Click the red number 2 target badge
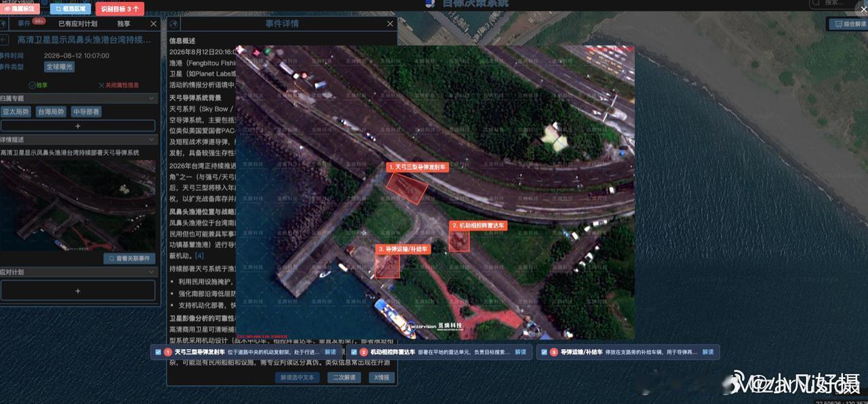The height and width of the screenshot is (404, 868). pos(363,352)
